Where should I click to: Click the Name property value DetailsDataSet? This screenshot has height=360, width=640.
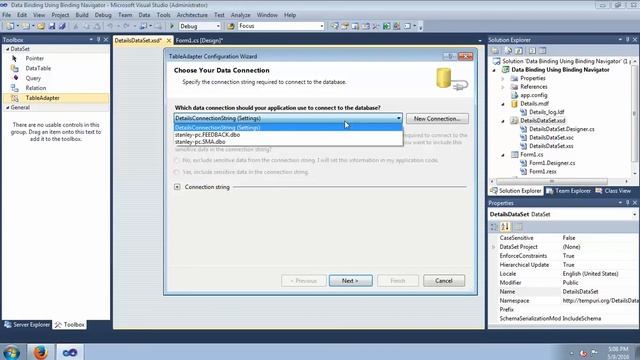(580, 291)
